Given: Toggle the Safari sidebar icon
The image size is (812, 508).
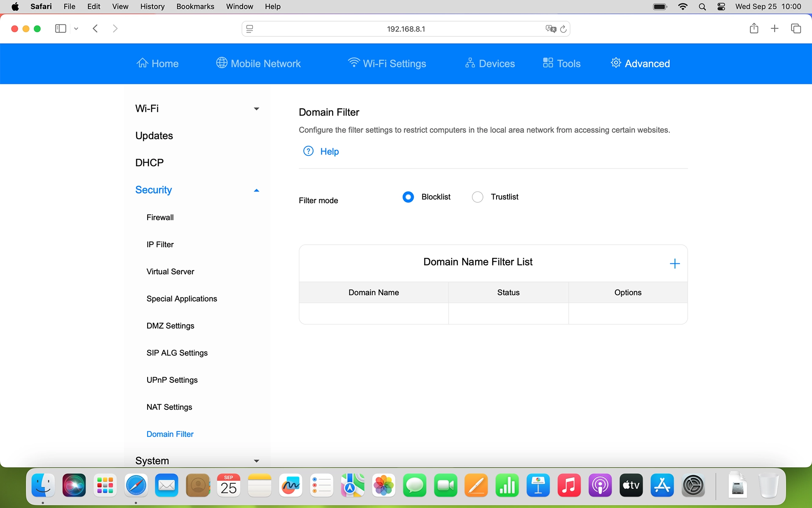Looking at the screenshot, I should (x=60, y=28).
